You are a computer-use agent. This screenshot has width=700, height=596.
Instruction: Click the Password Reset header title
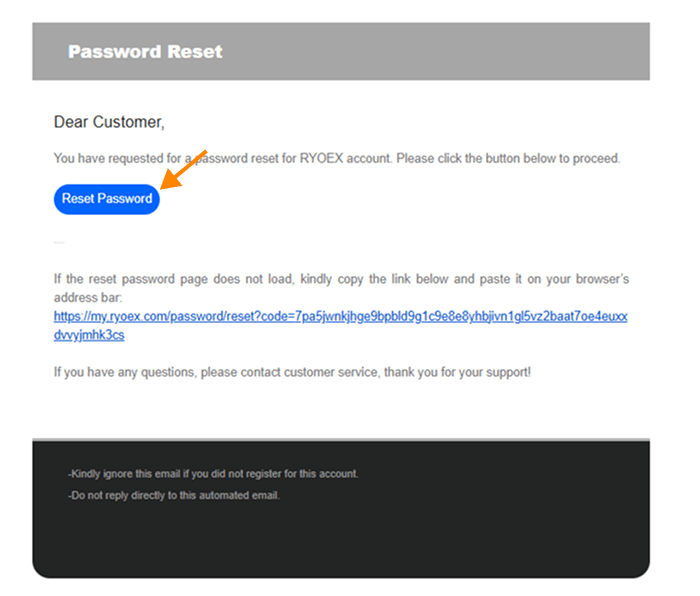(145, 51)
